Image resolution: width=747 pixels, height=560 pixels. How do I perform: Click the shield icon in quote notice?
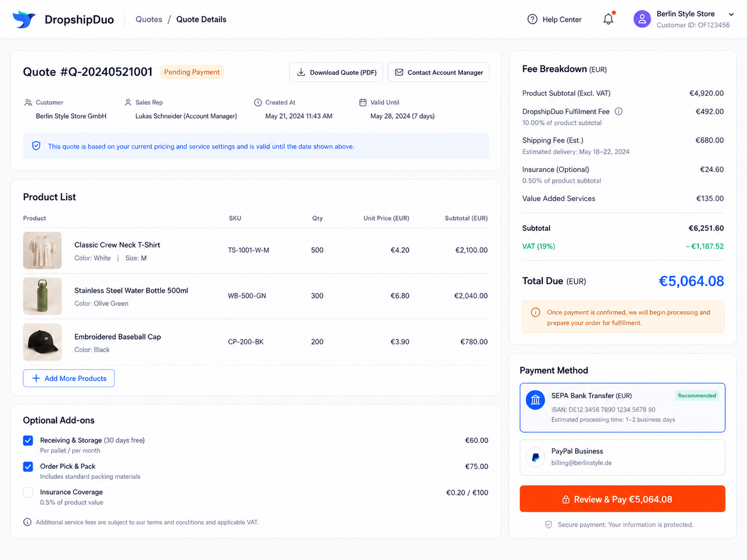[36, 146]
